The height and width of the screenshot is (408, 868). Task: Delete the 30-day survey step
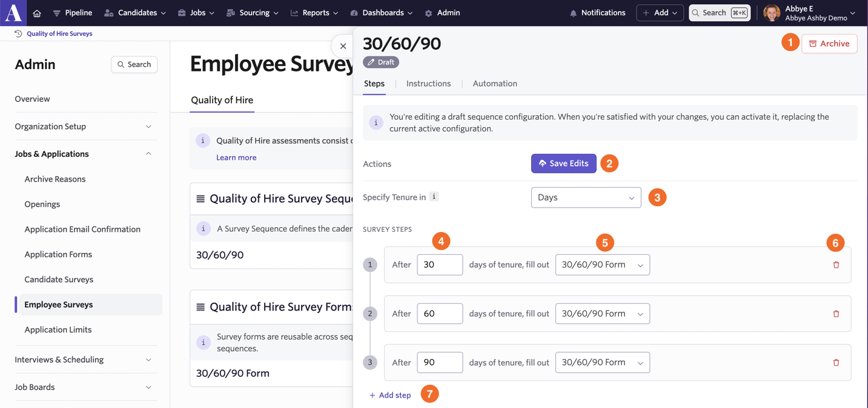pos(836,265)
